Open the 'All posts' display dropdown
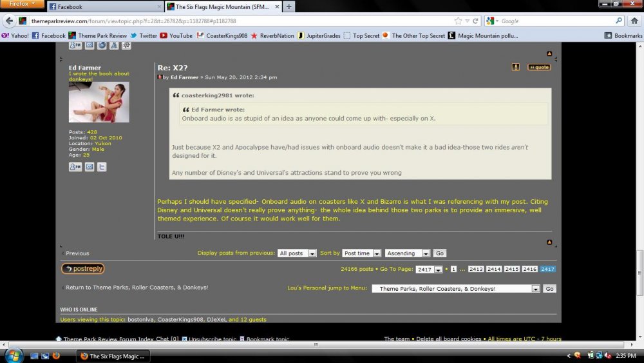Screen dimensions: 644x363 (297, 253)
